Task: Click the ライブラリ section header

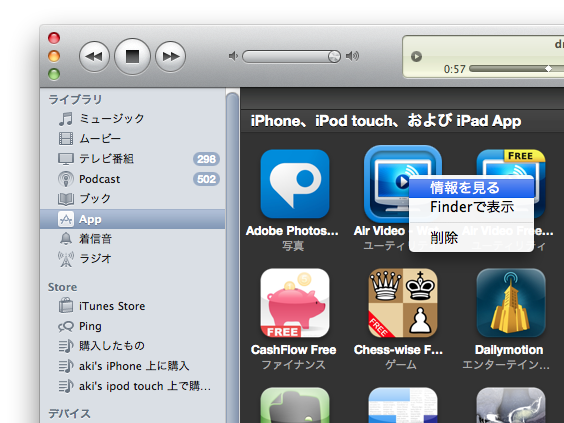Action: 75,99
